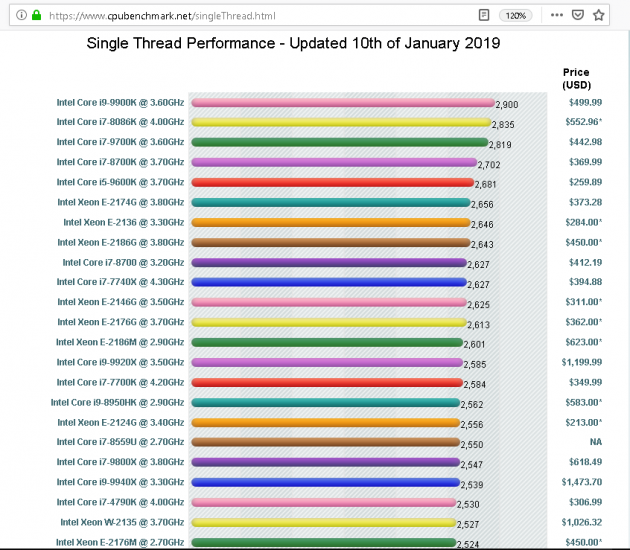Open Intel Core i9-8950HK @ 2.90GHz link

(x=117, y=402)
